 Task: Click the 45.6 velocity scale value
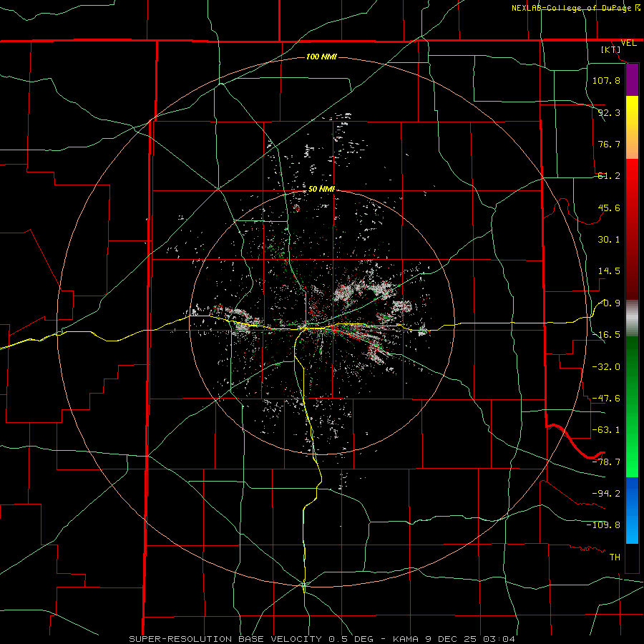tap(609, 208)
